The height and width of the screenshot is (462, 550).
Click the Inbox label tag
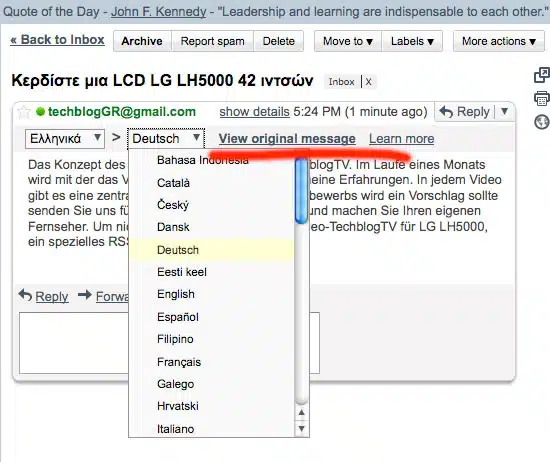tap(342, 82)
